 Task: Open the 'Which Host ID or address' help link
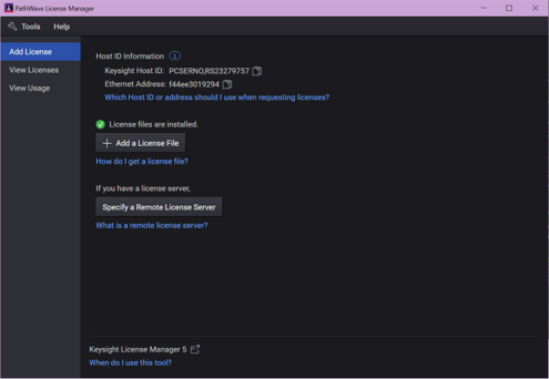coord(217,97)
